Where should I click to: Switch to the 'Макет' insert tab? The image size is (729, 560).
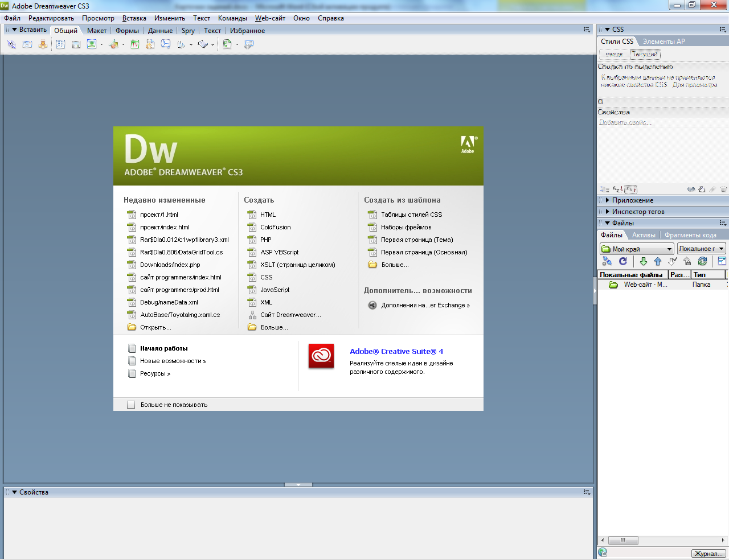click(x=97, y=31)
